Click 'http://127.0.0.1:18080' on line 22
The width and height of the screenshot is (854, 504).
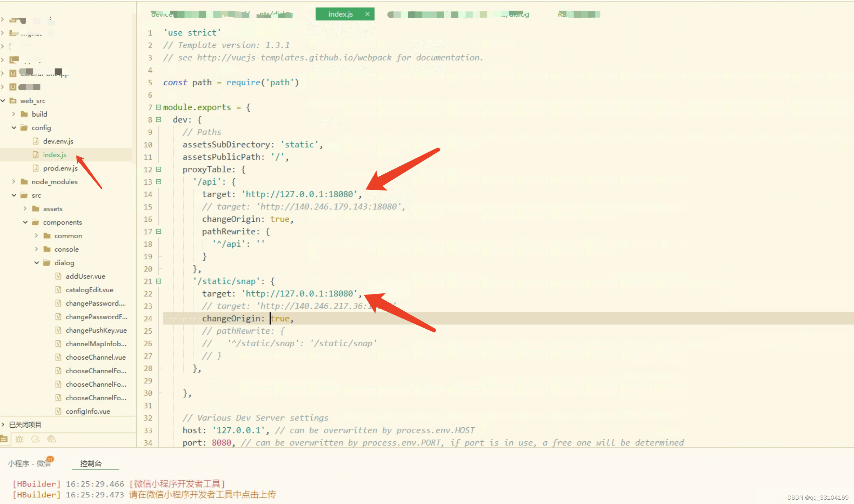299,294
